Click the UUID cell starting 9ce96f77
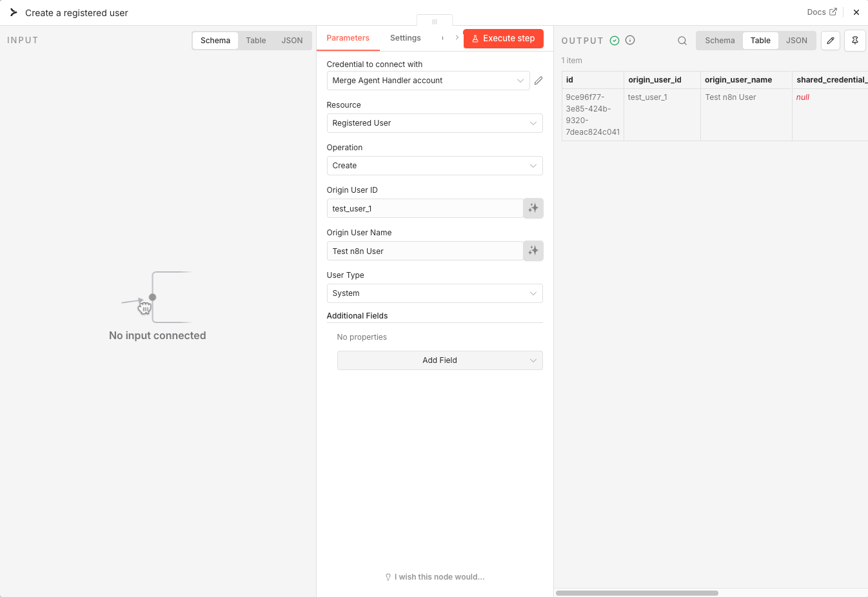This screenshot has width=868, height=597. pos(593,115)
